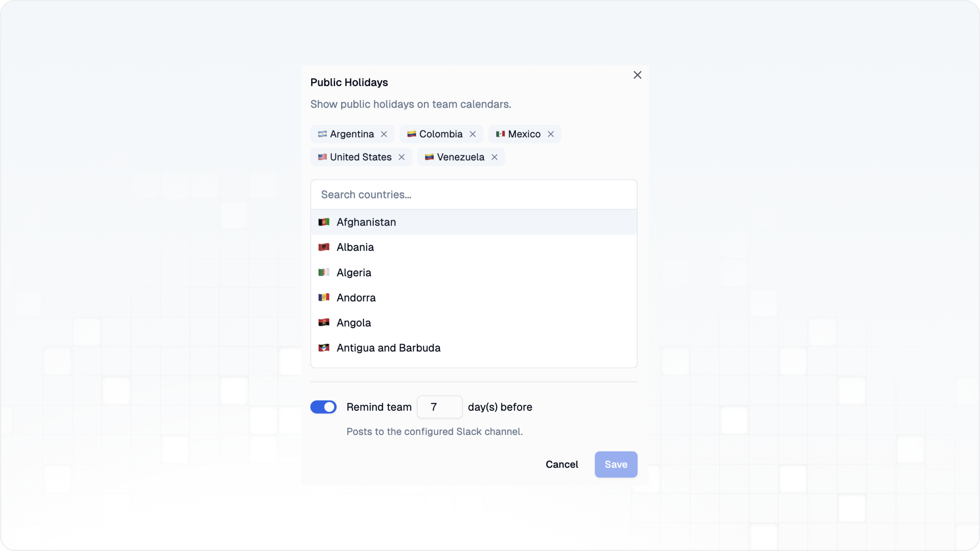Remove Venezuela from the holiday list
This screenshot has width=980, height=551.
(494, 157)
